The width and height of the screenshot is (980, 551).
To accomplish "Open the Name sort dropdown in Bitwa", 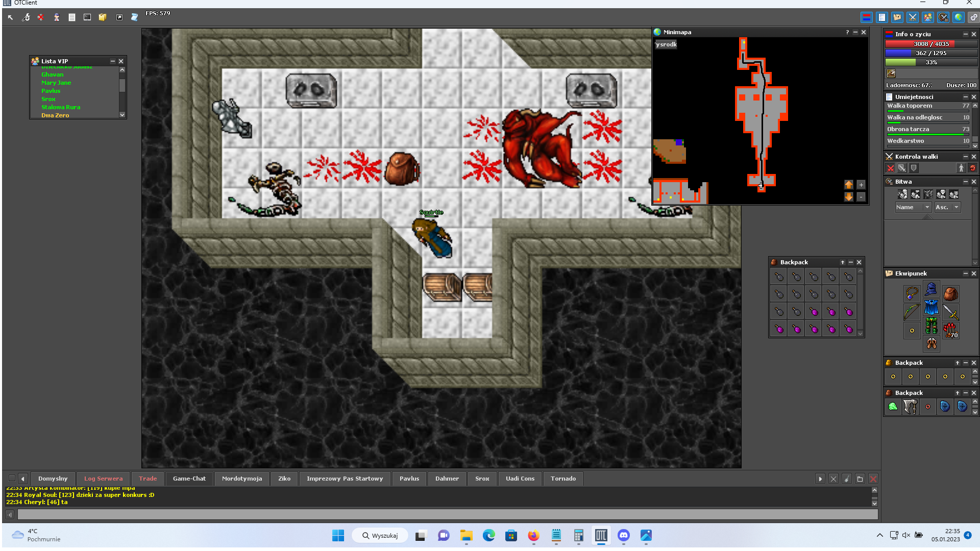I will pyautogui.click(x=913, y=207).
